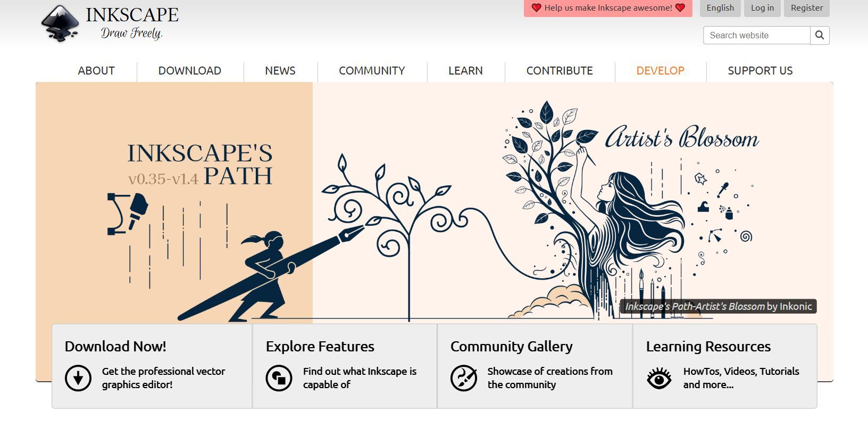Click "HowTos, Videos, Tutorials and more..." text
This screenshot has width=868, height=427.
click(741, 378)
